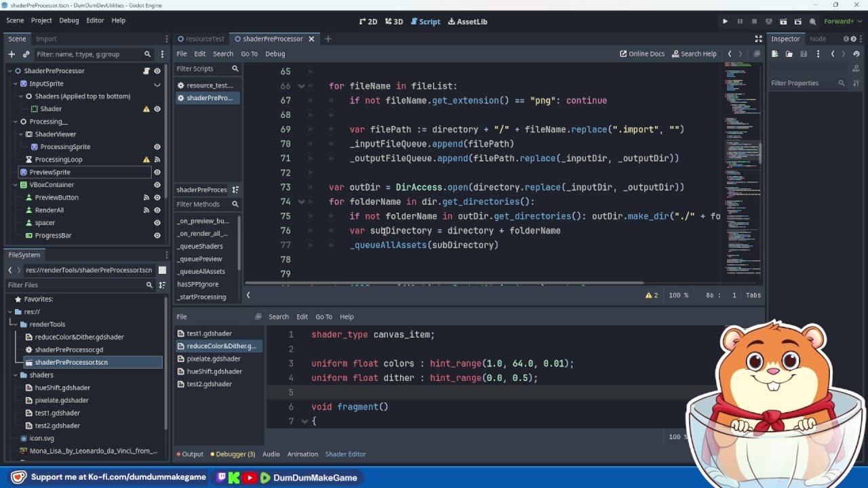Toggle FileSystem split mode square button
868x488 pixels.
pos(162,270)
